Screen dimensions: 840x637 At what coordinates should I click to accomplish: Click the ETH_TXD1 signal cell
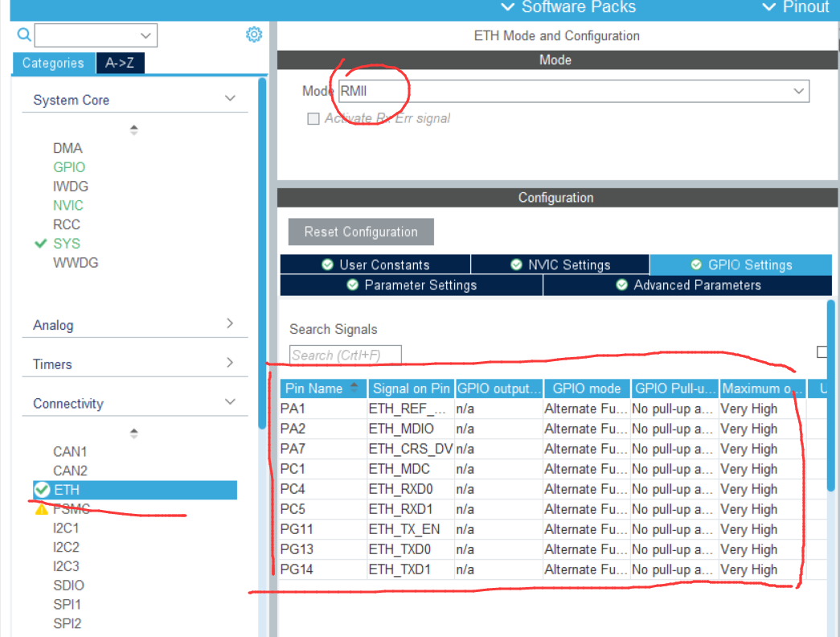click(x=411, y=569)
